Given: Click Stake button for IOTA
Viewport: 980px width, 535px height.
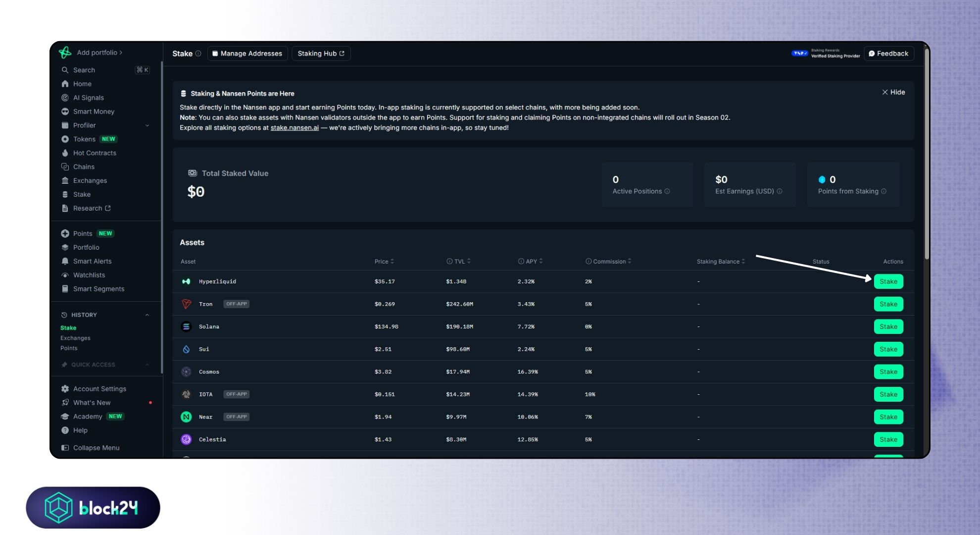Looking at the screenshot, I should (888, 394).
